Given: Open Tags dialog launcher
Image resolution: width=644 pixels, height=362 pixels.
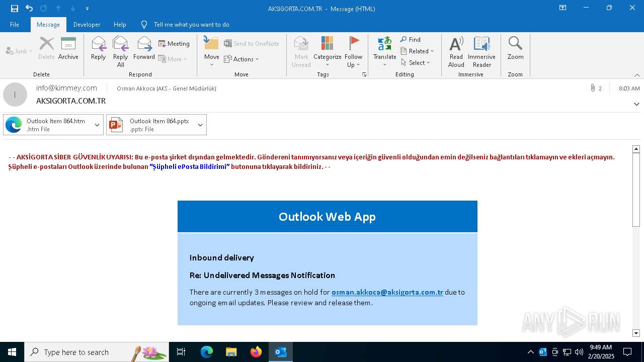Looking at the screenshot, I should point(364,74).
